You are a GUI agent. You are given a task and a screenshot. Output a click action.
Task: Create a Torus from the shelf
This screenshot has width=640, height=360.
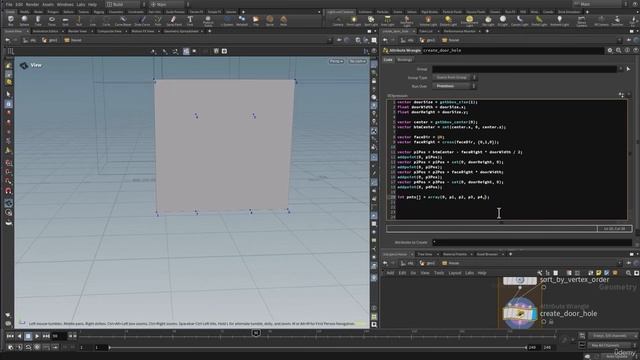point(51,20)
